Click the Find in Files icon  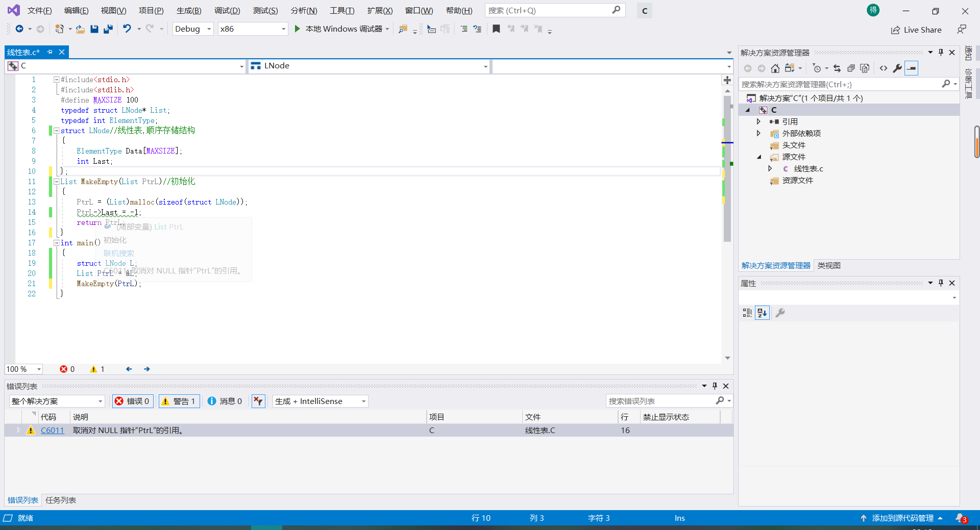[403, 29]
